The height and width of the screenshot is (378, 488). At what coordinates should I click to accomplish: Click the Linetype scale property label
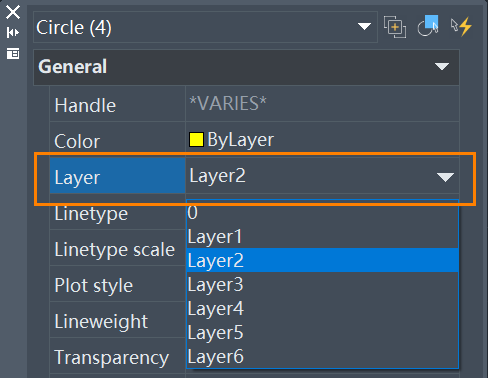[x=114, y=249]
